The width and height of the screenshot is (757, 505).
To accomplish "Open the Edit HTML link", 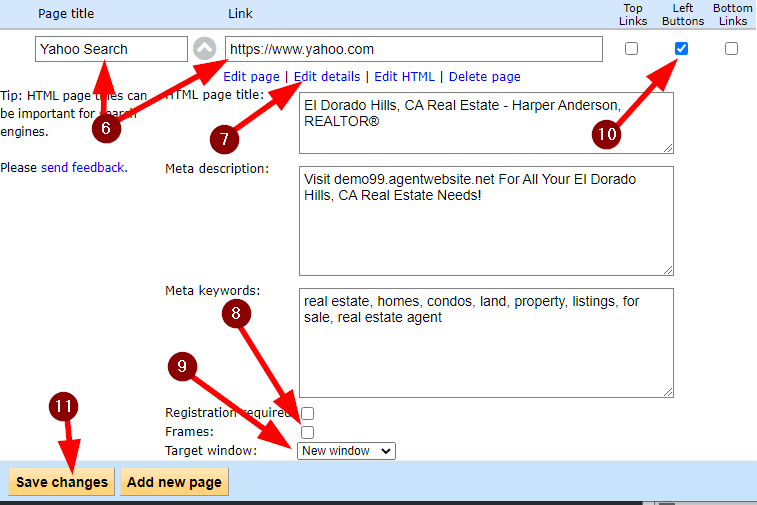I will pos(404,76).
